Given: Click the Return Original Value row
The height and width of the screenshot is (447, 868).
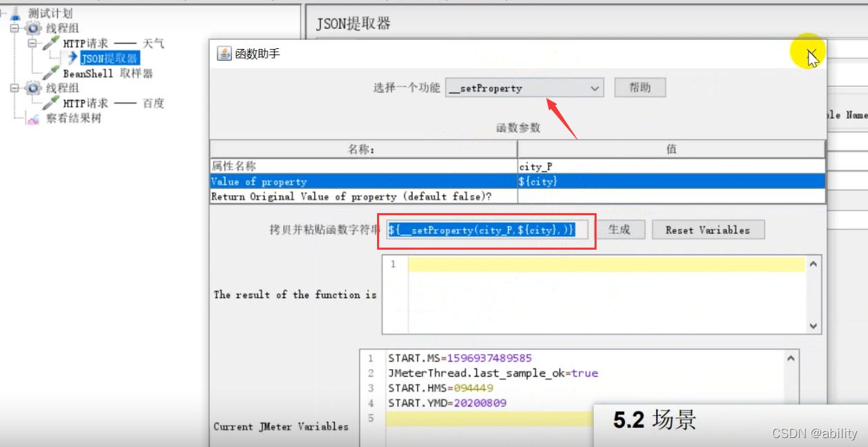Looking at the screenshot, I should pos(518,197).
